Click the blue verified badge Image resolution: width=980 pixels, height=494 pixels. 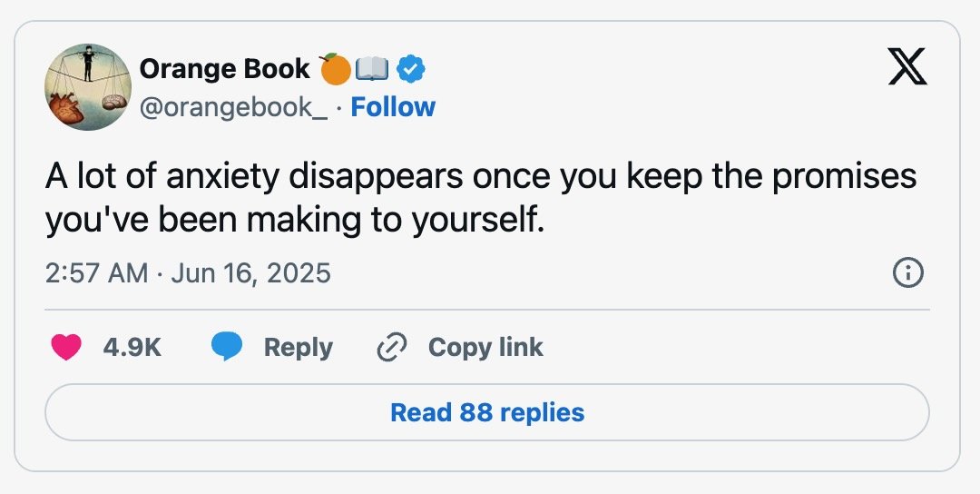(x=411, y=69)
